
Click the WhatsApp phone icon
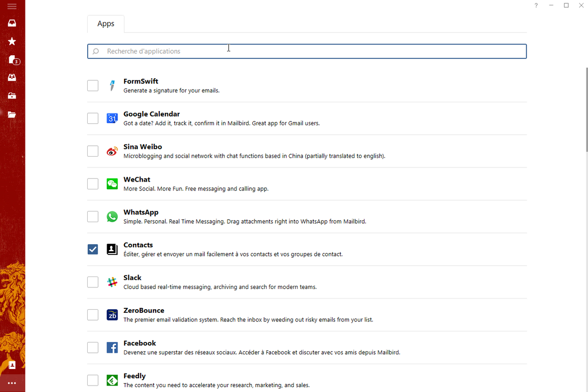click(112, 217)
